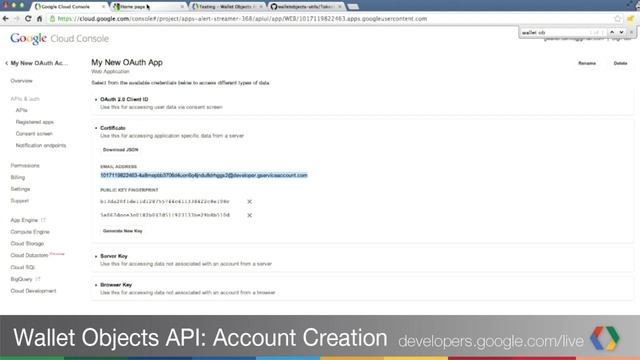Click the App Engine external link icon
This screenshot has height=360, width=640.
coord(43,220)
